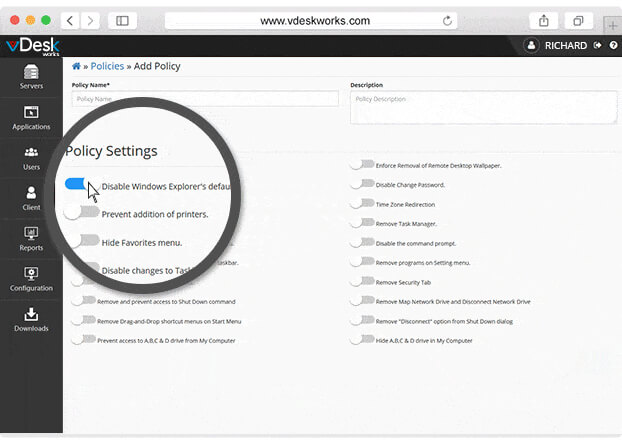Open the Servers section in sidebar
The height and width of the screenshot is (445, 622).
click(x=31, y=77)
